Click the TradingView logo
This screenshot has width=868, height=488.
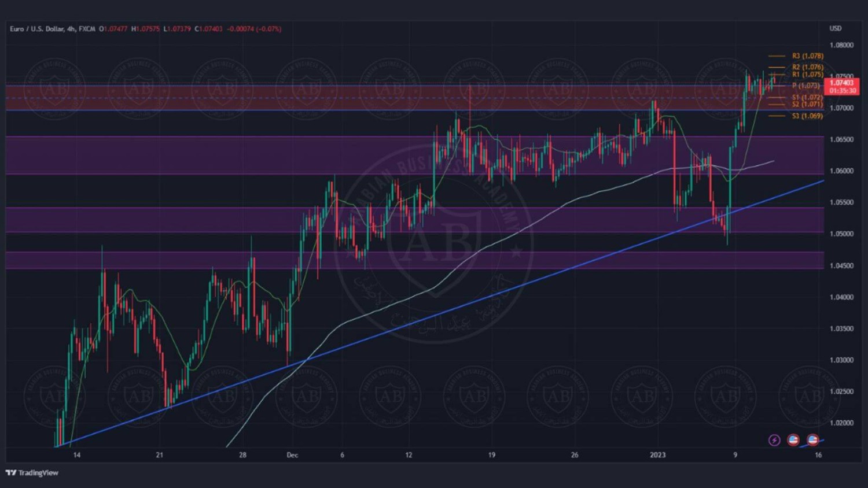pos(32,473)
